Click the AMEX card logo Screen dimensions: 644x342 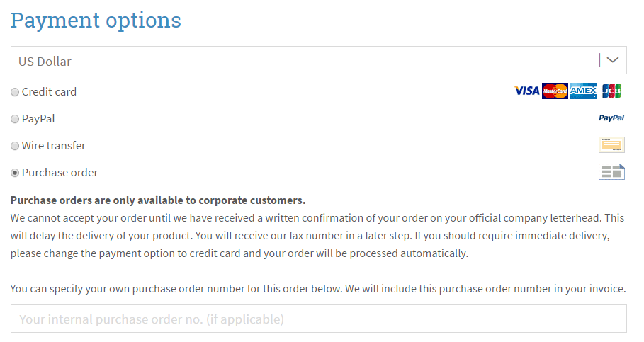click(583, 91)
